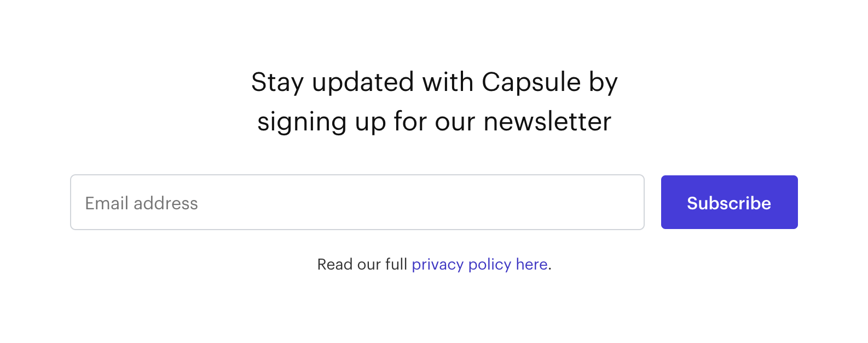Submit the newsletter signup with Subscribe
The image size is (868, 343).
click(x=729, y=202)
